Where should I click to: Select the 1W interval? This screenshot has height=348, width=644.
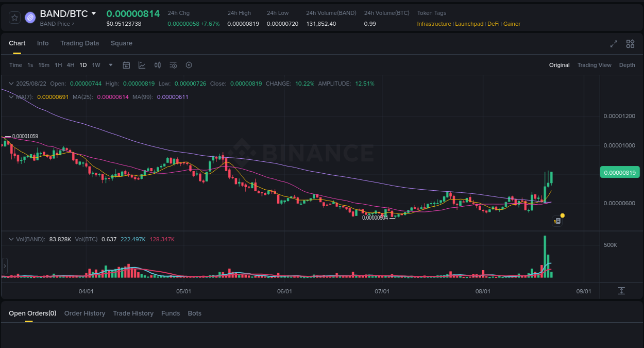(96, 65)
